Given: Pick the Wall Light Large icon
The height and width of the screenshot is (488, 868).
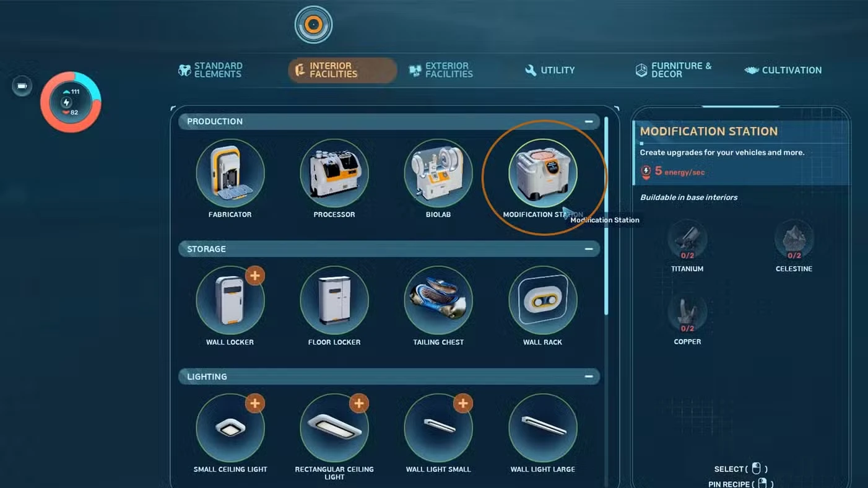Looking at the screenshot, I should 543,428.
